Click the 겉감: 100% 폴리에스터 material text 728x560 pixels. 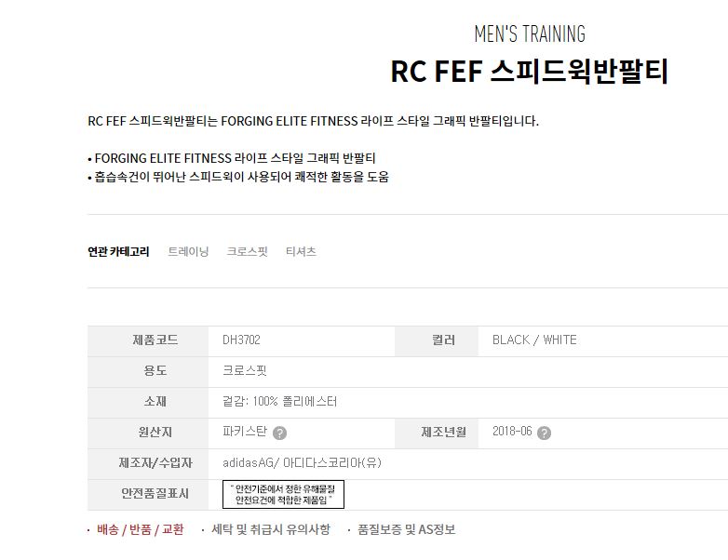279,402
